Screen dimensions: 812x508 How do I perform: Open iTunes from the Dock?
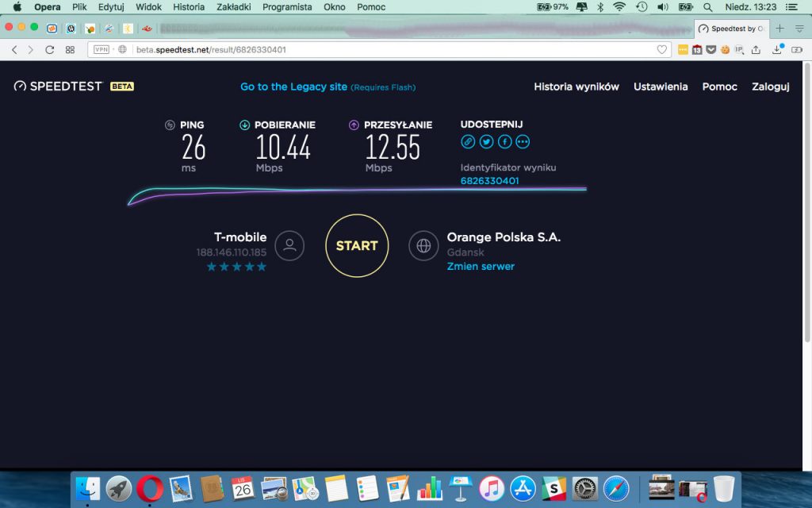pyautogui.click(x=492, y=488)
